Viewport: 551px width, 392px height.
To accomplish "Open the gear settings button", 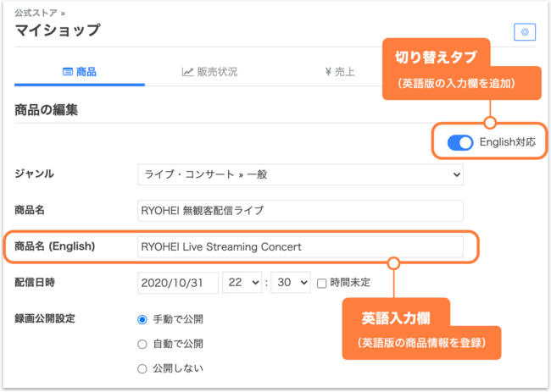I will point(525,32).
